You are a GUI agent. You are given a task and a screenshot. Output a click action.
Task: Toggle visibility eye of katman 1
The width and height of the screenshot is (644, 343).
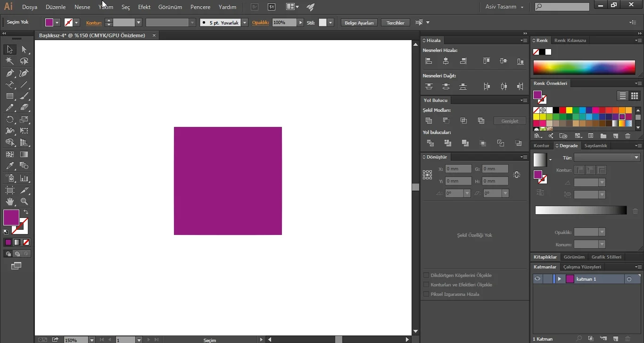(537, 279)
